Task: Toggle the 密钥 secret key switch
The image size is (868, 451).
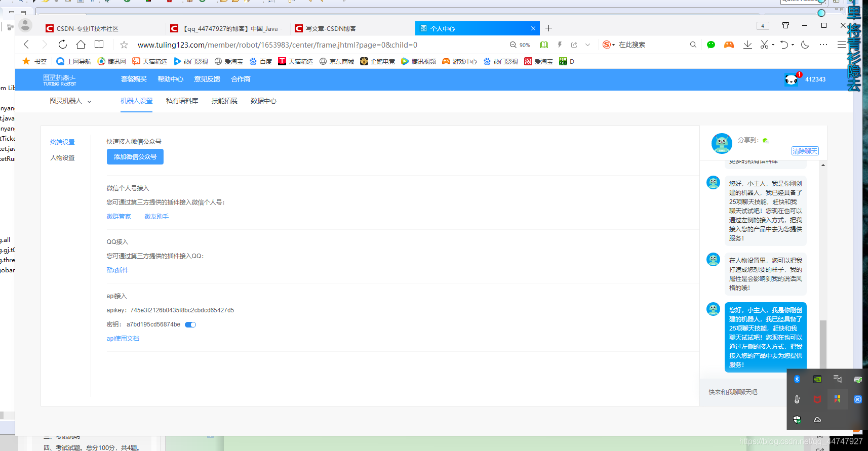Action: pos(190,324)
